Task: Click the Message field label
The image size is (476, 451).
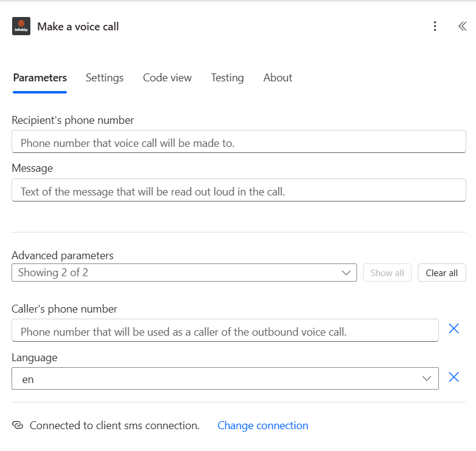Action: pos(32,168)
